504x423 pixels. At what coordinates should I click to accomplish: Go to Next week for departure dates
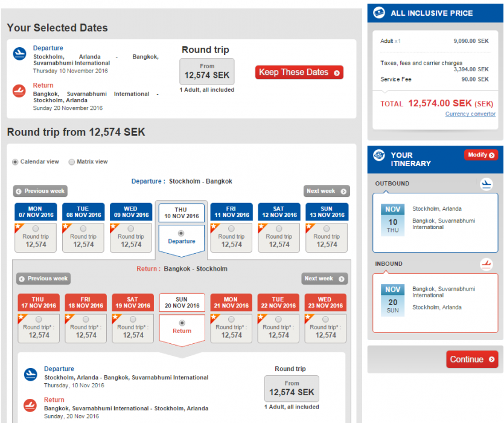[x=326, y=192]
